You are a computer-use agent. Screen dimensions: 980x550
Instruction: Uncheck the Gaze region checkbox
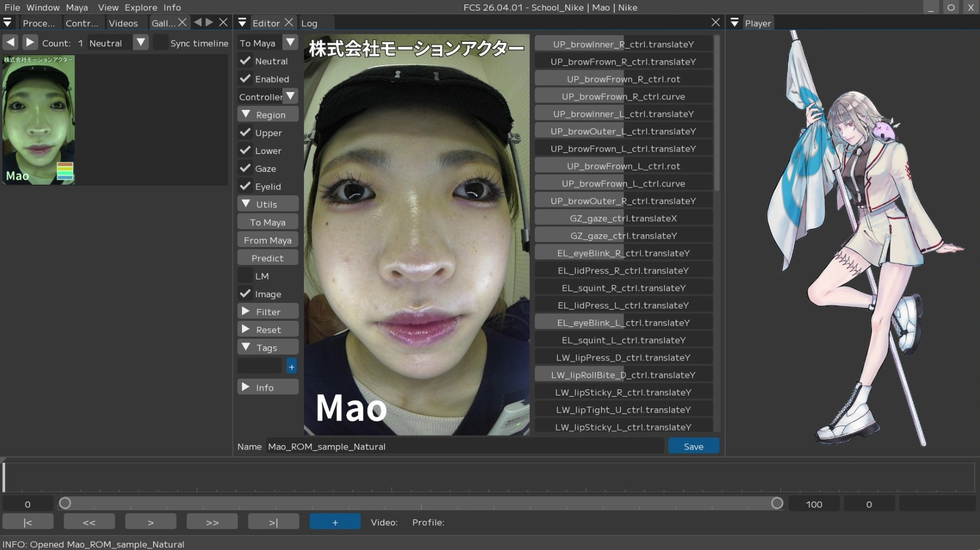point(245,168)
